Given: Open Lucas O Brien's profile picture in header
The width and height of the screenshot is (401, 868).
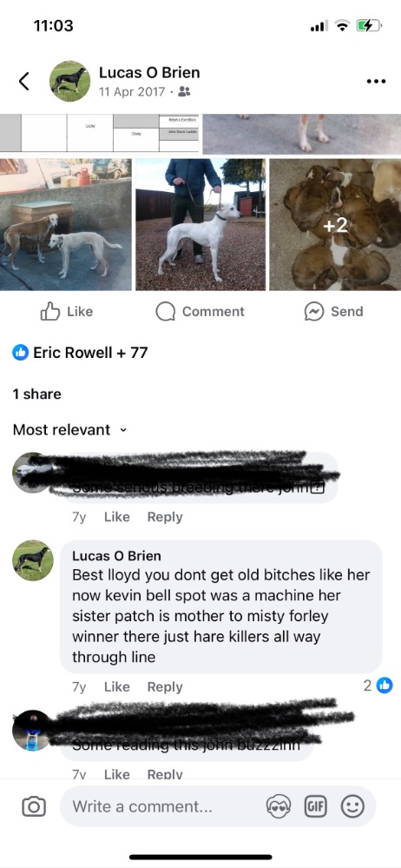Looking at the screenshot, I should tap(69, 82).
